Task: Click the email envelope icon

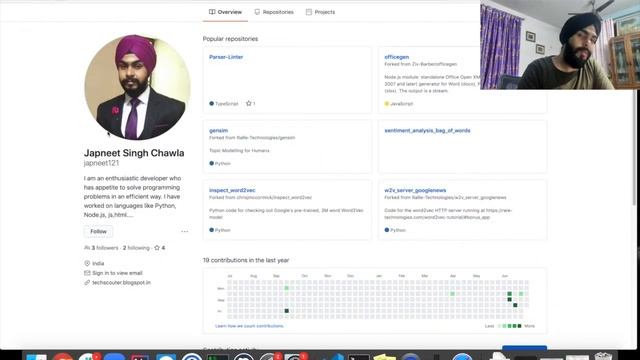Action: (x=87, y=273)
